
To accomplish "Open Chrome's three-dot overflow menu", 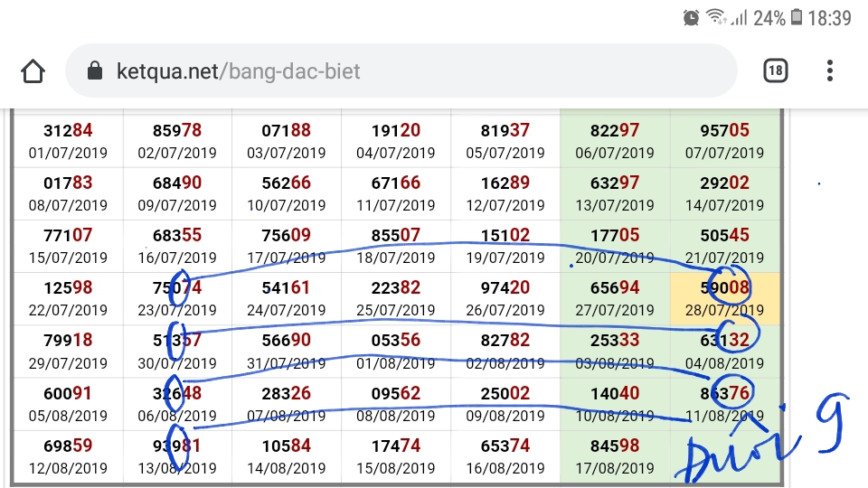I will [830, 70].
